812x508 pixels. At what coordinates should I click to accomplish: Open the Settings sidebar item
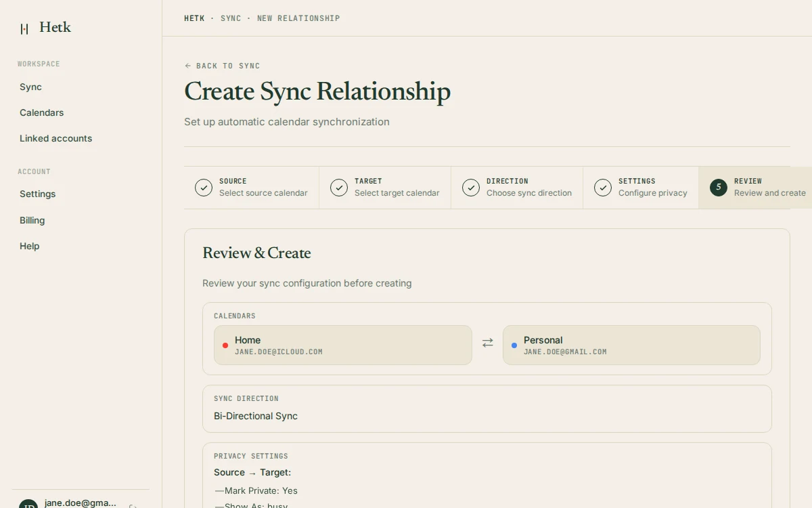click(x=37, y=194)
